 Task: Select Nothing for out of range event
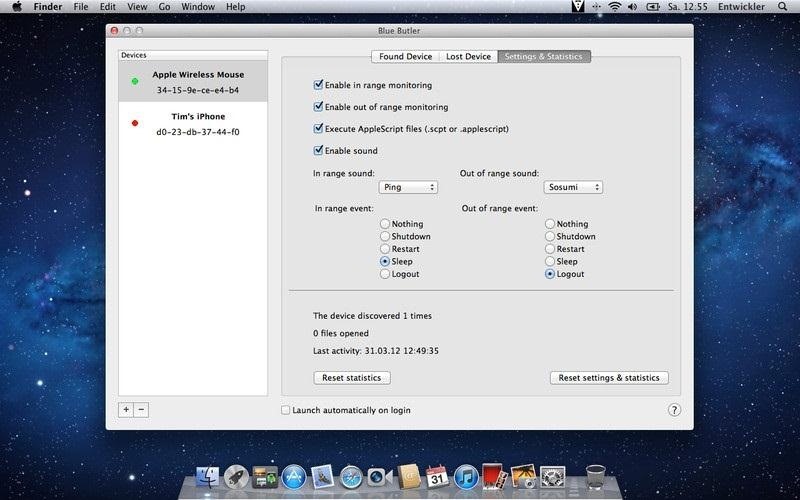(x=549, y=223)
